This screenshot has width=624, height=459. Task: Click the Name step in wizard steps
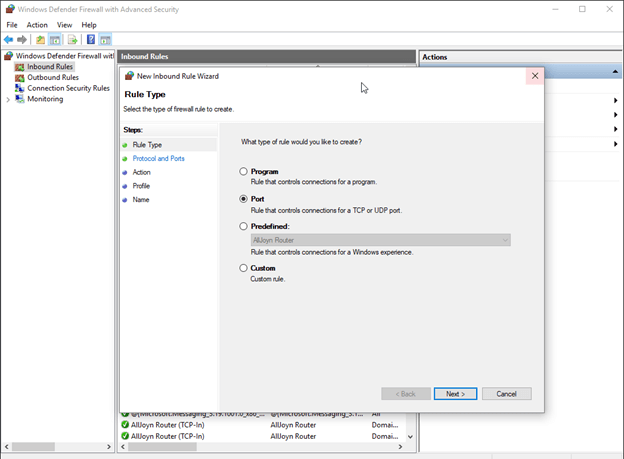[141, 199]
